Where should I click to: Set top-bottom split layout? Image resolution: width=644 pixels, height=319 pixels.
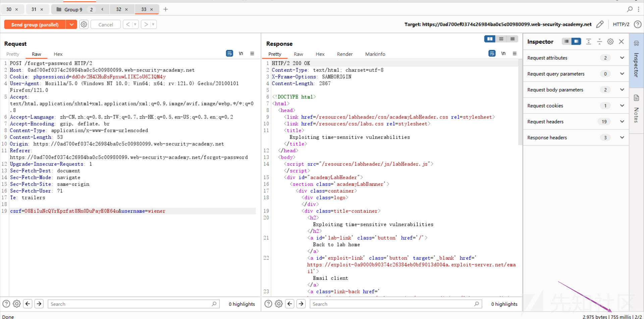coord(501,39)
